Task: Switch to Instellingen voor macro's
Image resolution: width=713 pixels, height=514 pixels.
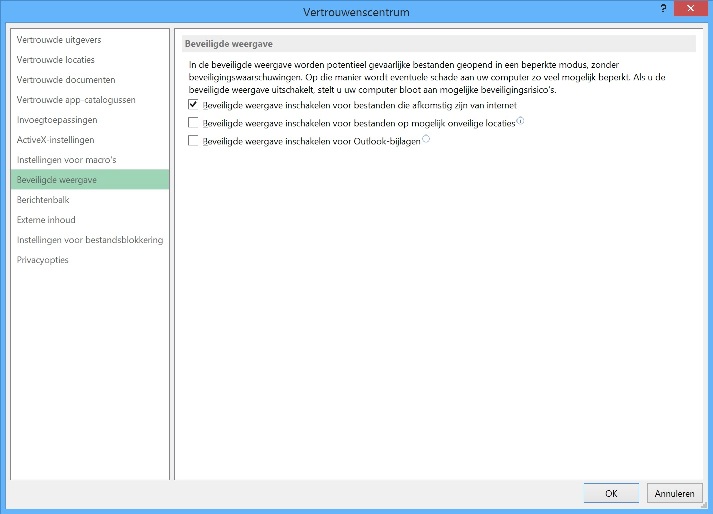Action: 67,160
